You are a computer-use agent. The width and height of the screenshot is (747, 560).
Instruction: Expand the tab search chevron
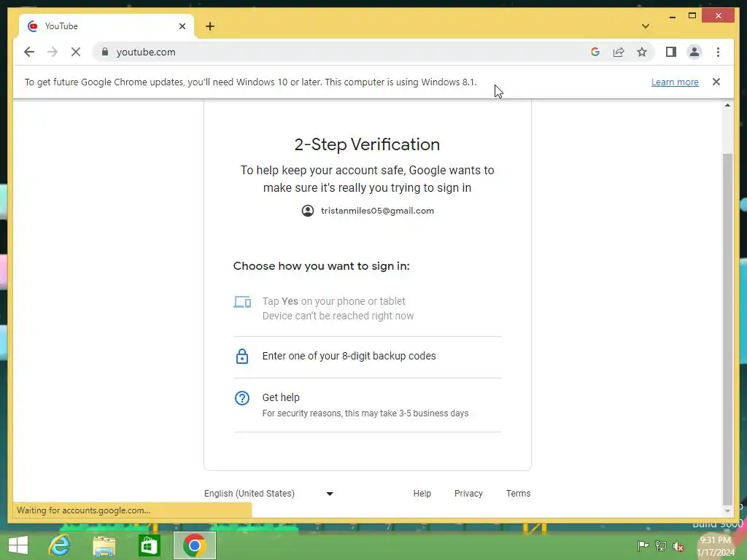[645, 26]
